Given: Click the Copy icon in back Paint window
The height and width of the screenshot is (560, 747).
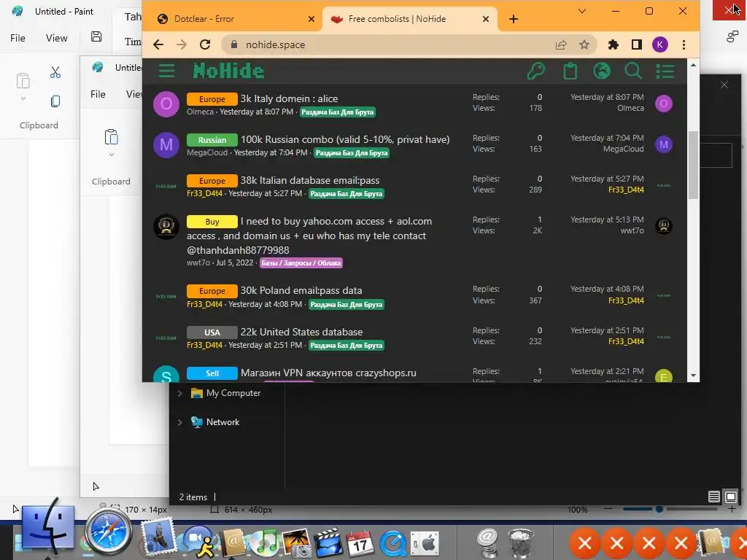Looking at the screenshot, I should coord(55,101).
